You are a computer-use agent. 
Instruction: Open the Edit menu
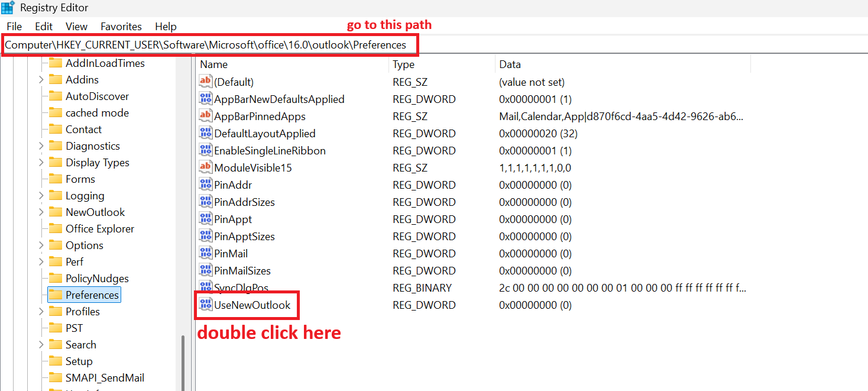(x=44, y=26)
